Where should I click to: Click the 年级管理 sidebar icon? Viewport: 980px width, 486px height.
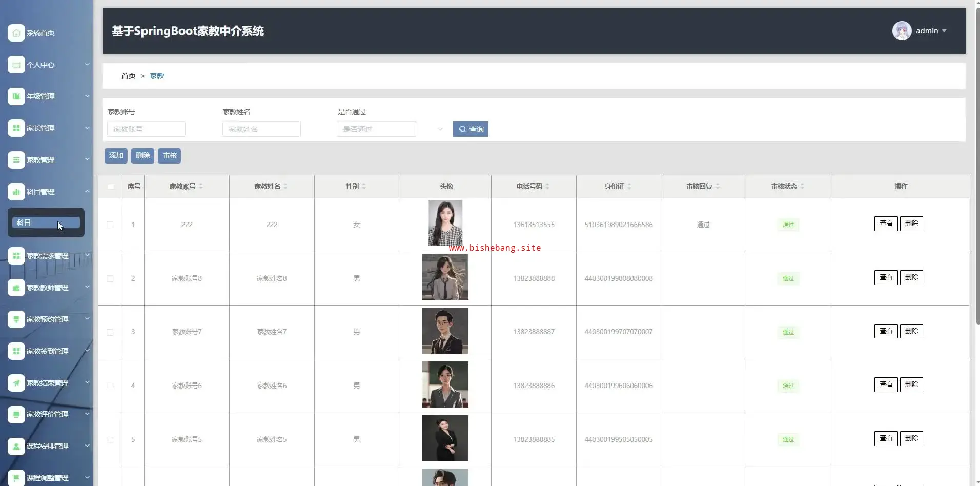[16, 96]
